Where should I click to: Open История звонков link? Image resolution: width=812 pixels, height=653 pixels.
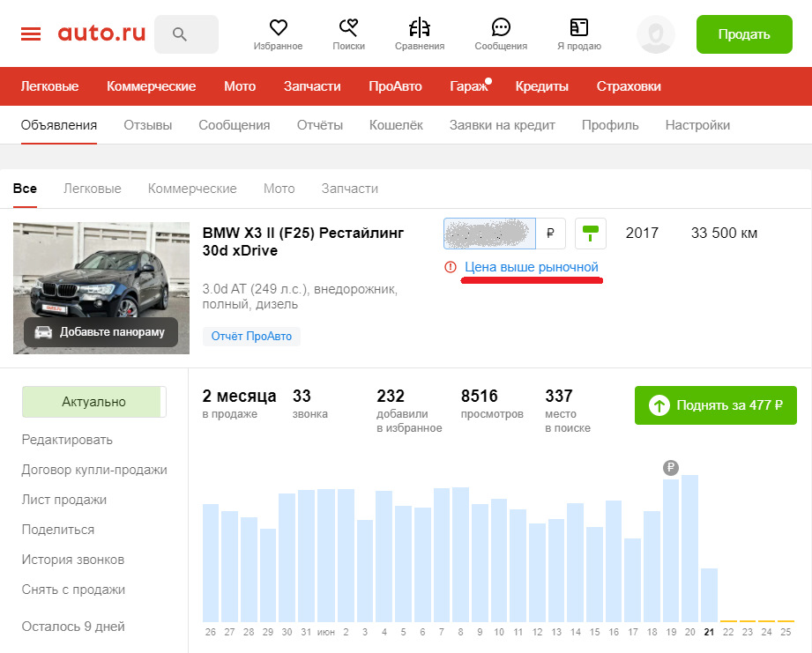(x=73, y=560)
